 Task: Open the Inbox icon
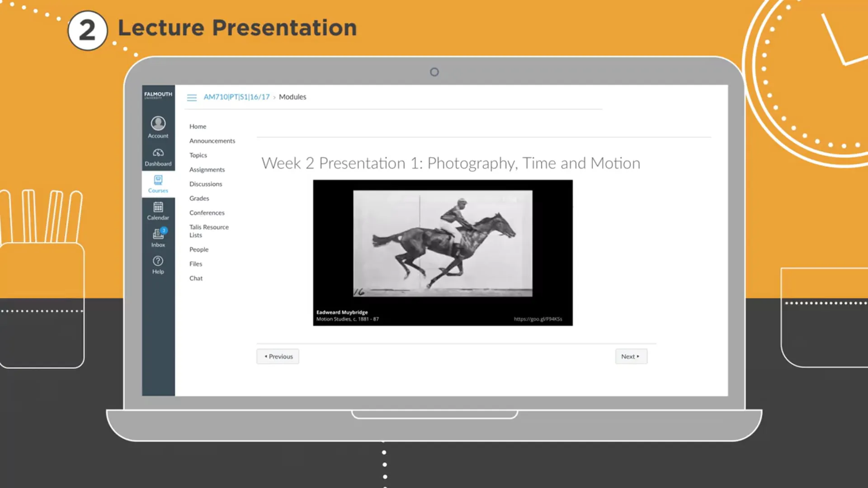coord(158,234)
